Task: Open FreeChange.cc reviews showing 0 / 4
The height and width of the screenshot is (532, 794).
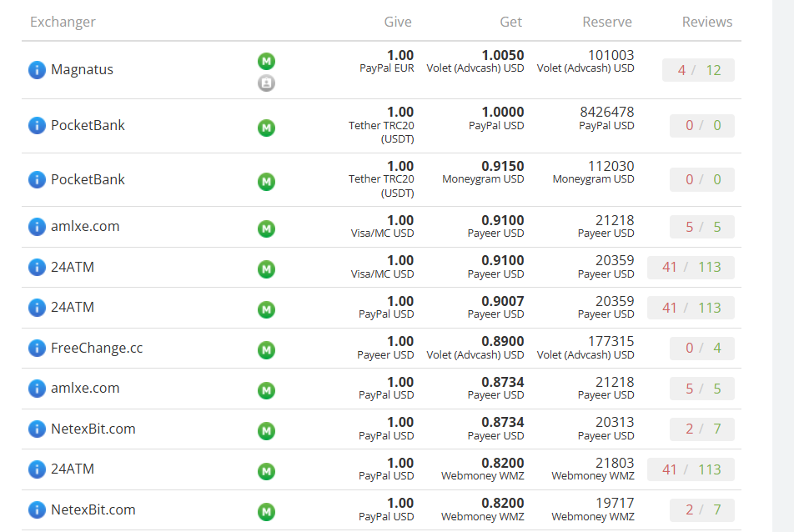Action: (702, 349)
